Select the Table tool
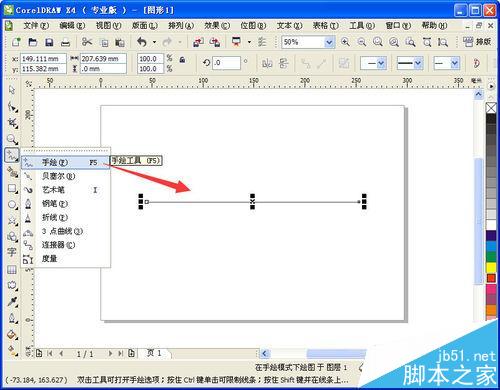The width and height of the screenshot is (500, 390). pos(12,269)
